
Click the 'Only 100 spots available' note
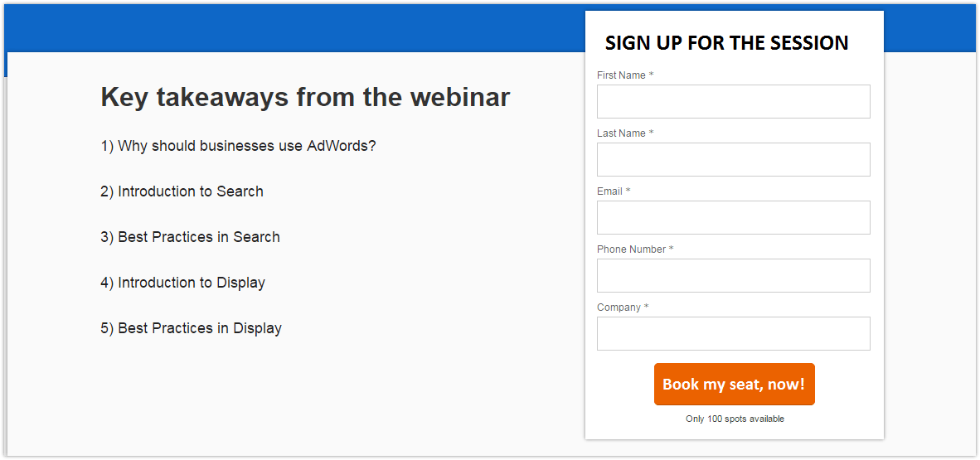735,419
